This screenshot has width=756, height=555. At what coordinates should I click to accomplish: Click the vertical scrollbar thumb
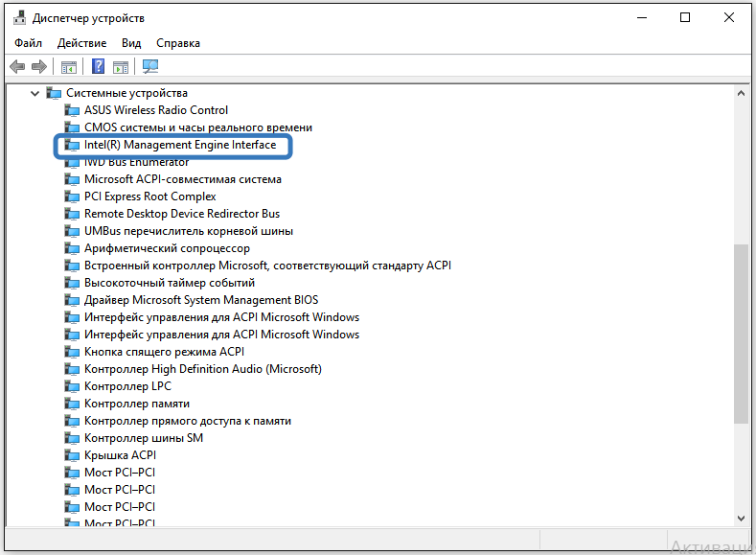tap(741, 335)
